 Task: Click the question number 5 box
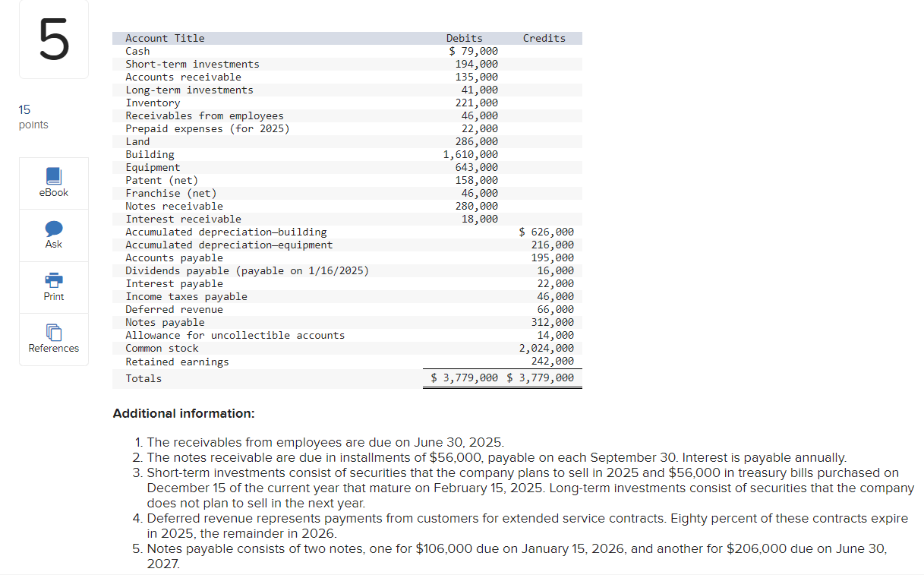pyautogui.click(x=54, y=39)
